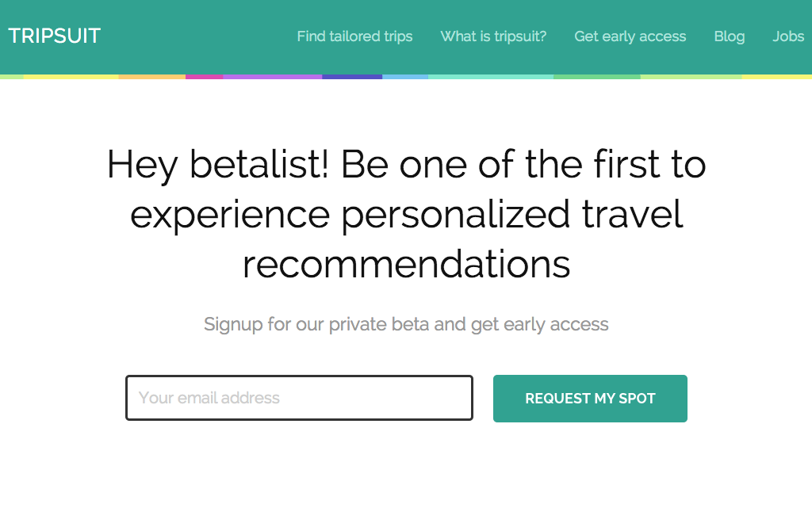Click the Hey betalist headline text
The image size is (812, 527).
click(406, 214)
